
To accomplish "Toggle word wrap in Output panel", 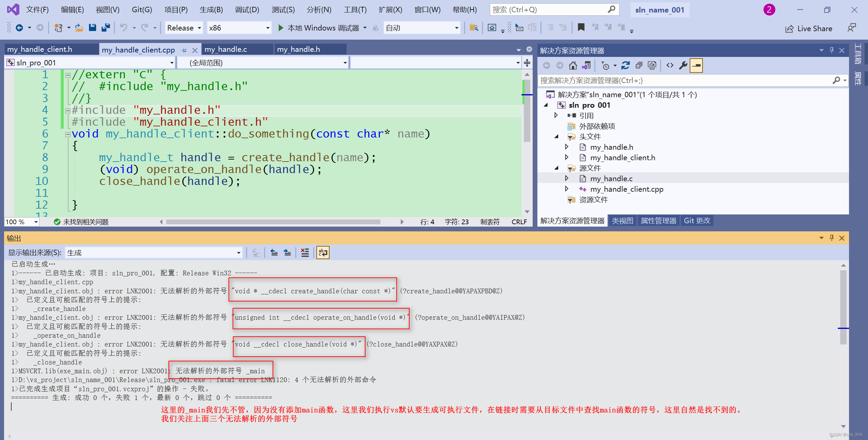I will [323, 253].
